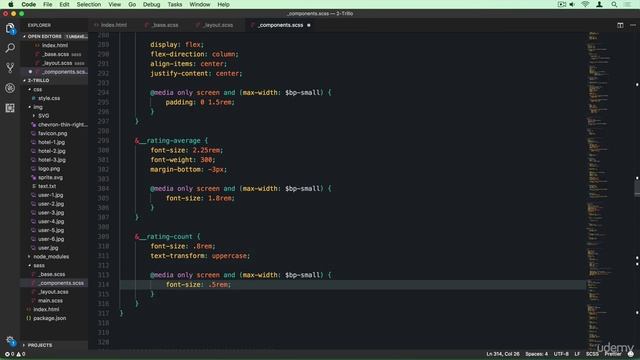640x360 pixels.
Task: Click the warnings count in the status bar
Action: 21,354
